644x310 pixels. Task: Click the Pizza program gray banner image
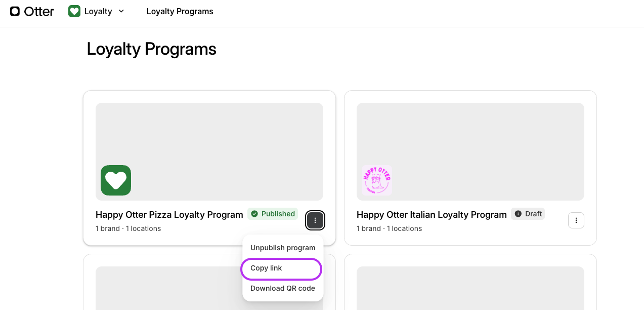click(209, 151)
